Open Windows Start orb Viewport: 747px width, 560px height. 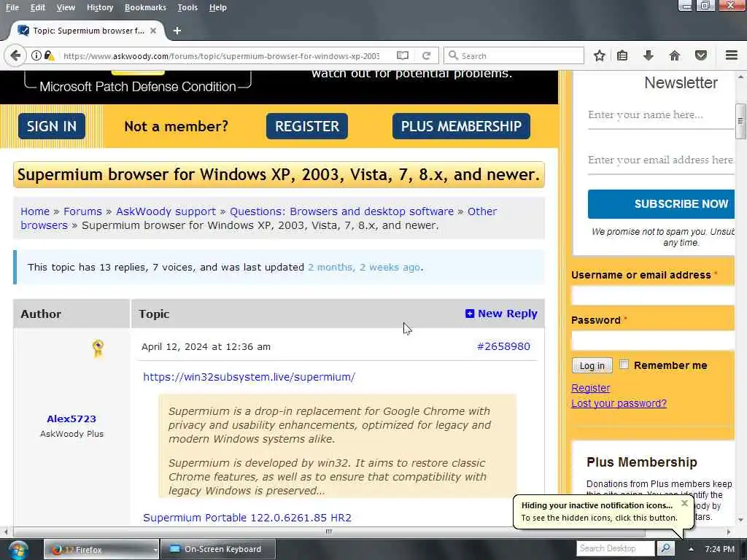[18, 550]
